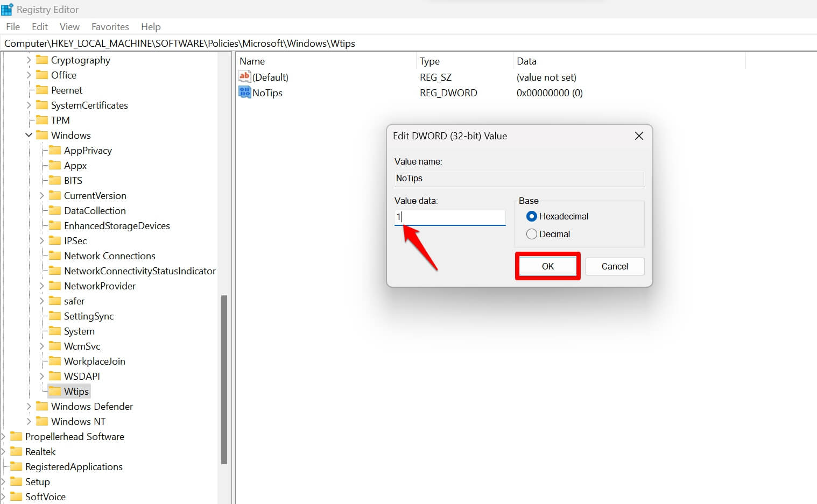Click the Registry Editor app icon in title bar
The image size is (817, 504).
[7, 9]
